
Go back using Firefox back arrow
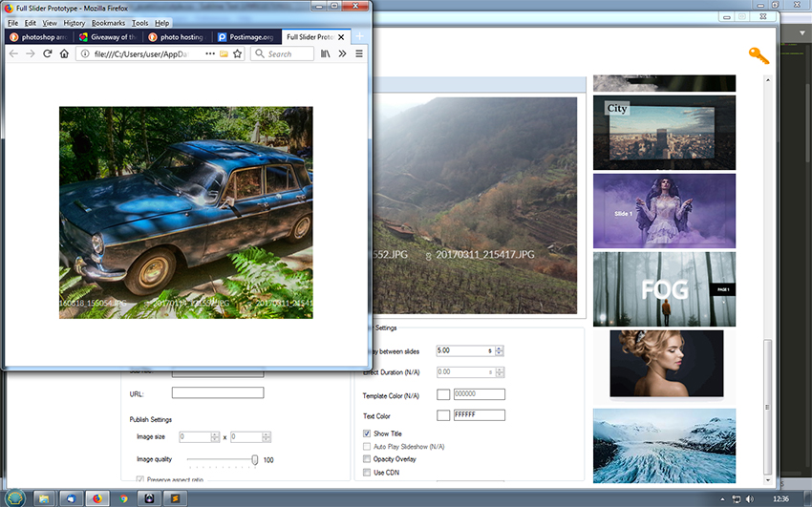point(13,53)
